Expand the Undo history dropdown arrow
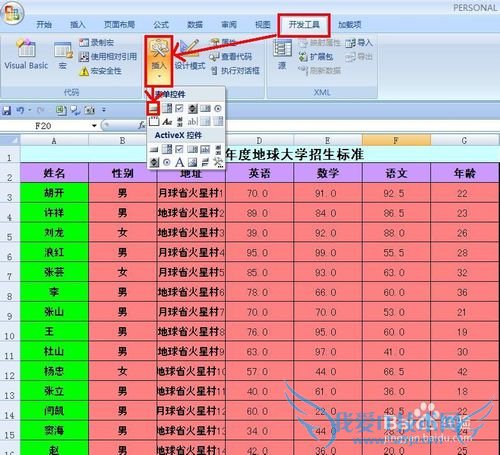The width and height of the screenshot is (500, 455). pos(30,110)
